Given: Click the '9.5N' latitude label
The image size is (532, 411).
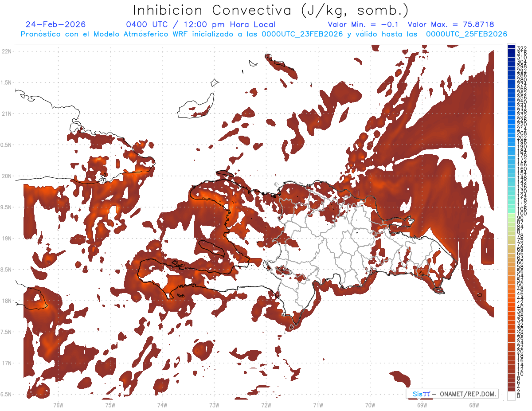Looking at the screenshot, I should tap(6, 207).
